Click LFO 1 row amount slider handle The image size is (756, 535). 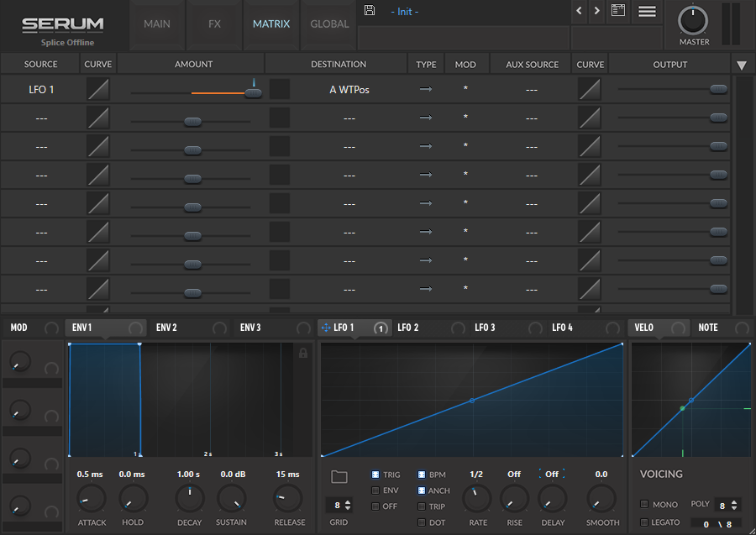[x=253, y=93]
